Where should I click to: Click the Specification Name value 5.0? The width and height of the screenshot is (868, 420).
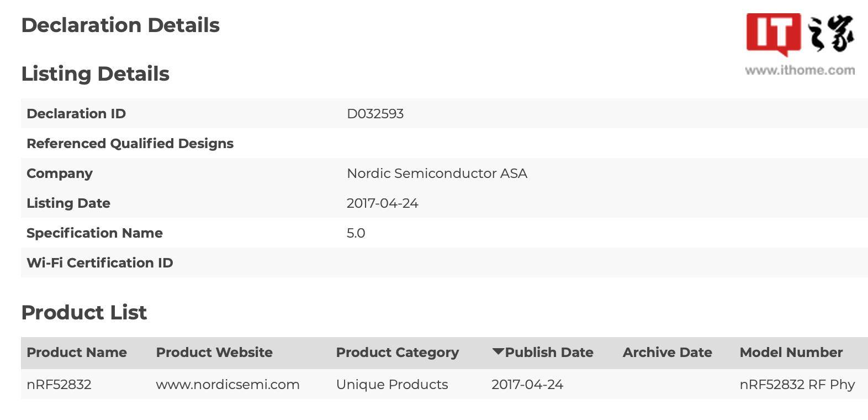356,233
